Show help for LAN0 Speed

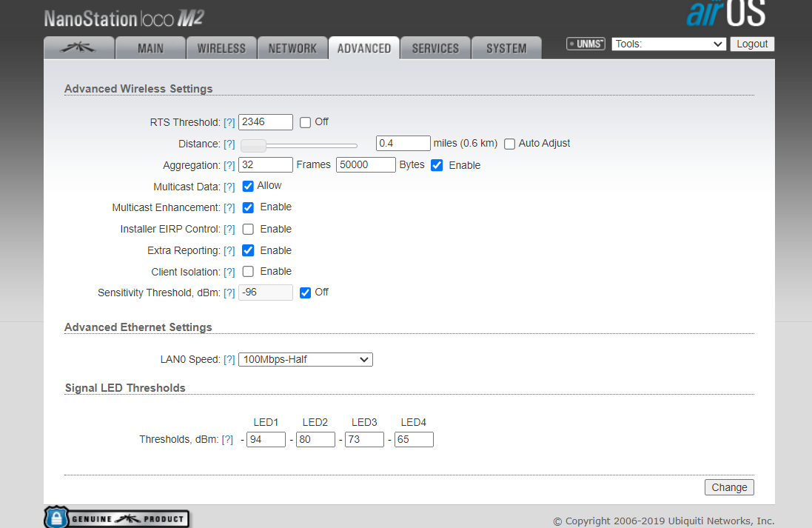tap(229, 360)
